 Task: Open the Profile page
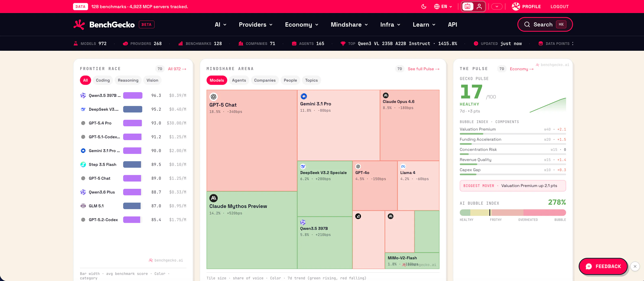coord(526,6)
